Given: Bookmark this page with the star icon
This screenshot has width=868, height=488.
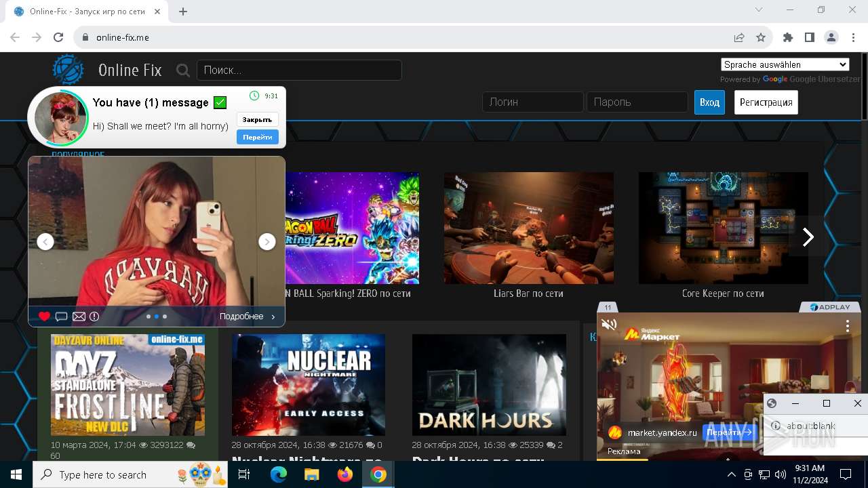Looking at the screenshot, I should pos(761,37).
